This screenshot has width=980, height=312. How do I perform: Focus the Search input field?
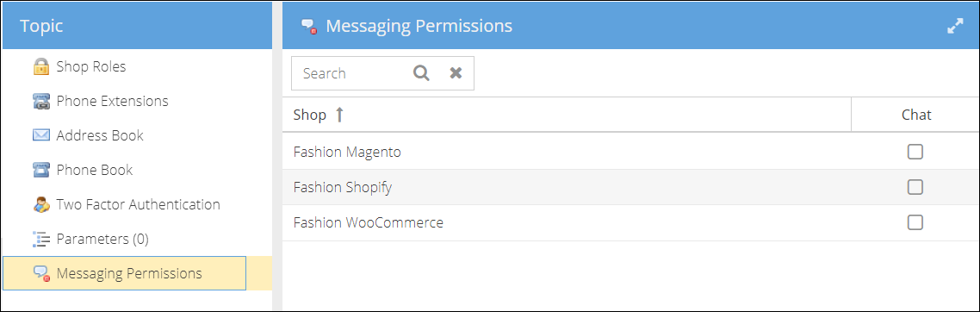tap(350, 73)
